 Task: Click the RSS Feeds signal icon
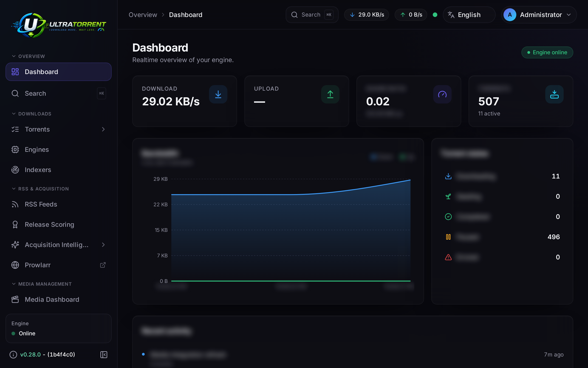pyautogui.click(x=15, y=204)
